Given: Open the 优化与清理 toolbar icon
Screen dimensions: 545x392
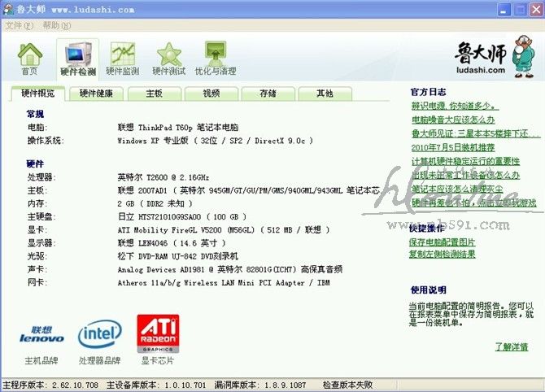Looking at the screenshot, I should click(x=216, y=59).
